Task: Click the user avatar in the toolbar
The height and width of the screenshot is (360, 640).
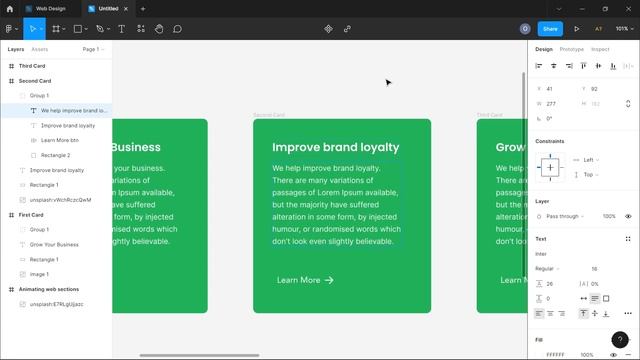Action: (525, 29)
